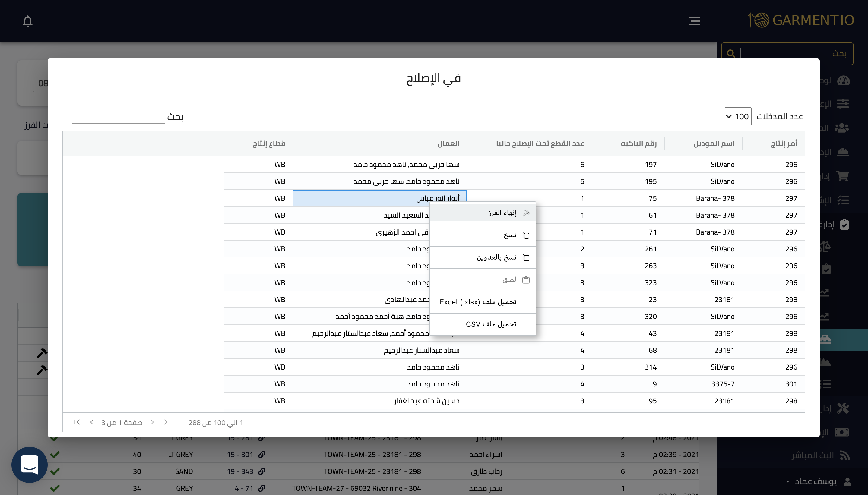The image size is (868, 495).
Task: Click the background row اسراء احمد
Action: click(x=486, y=455)
